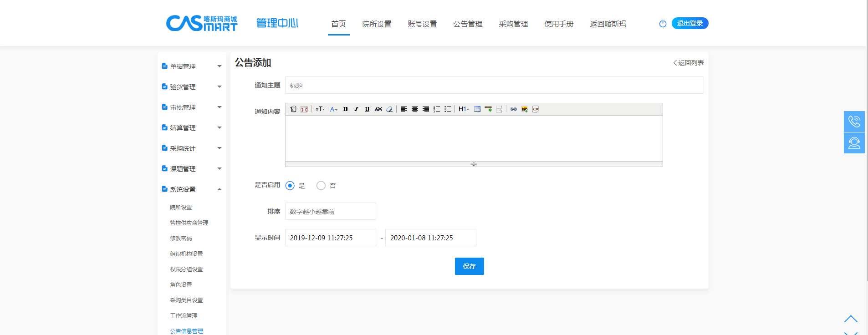Center-align text in the editor
Viewport: 868px width, 335px height.
[x=414, y=109]
